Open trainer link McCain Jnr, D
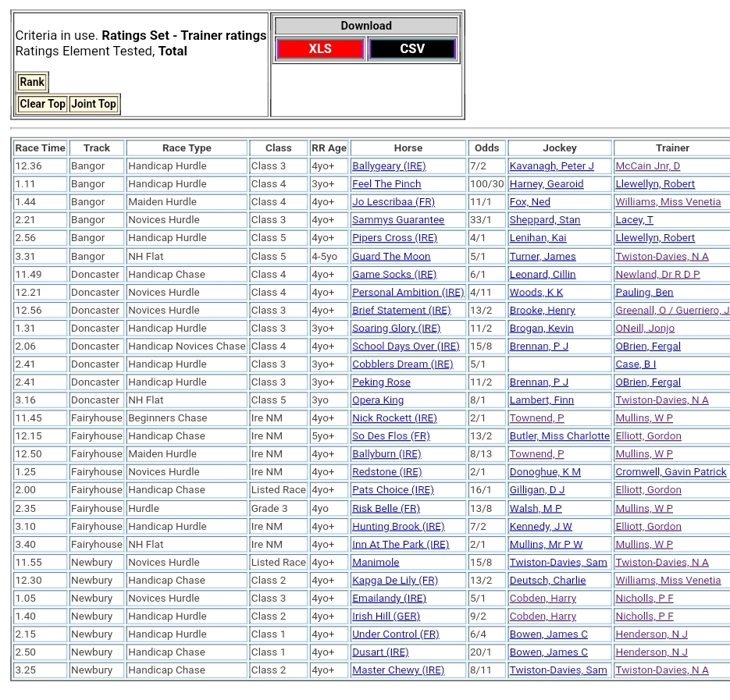The image size is (730, 700). (x=647, y=166)
